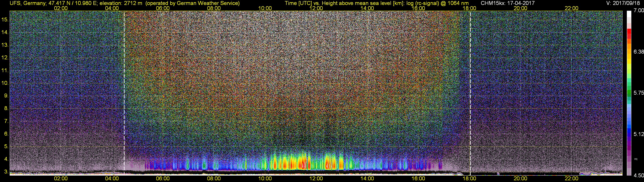The width and height of the screenshot is (644, 182).
Task: Click the 7 km height axis label
Action: [6, 121]
